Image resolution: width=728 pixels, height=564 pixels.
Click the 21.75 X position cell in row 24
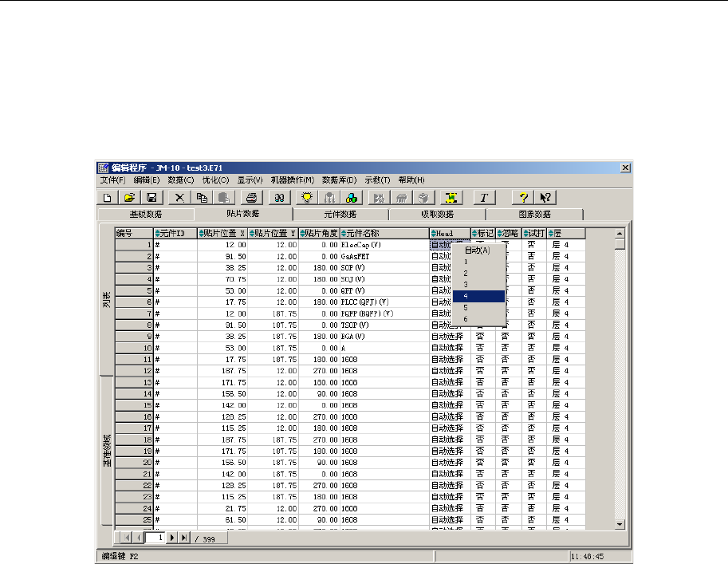(222, 509)
